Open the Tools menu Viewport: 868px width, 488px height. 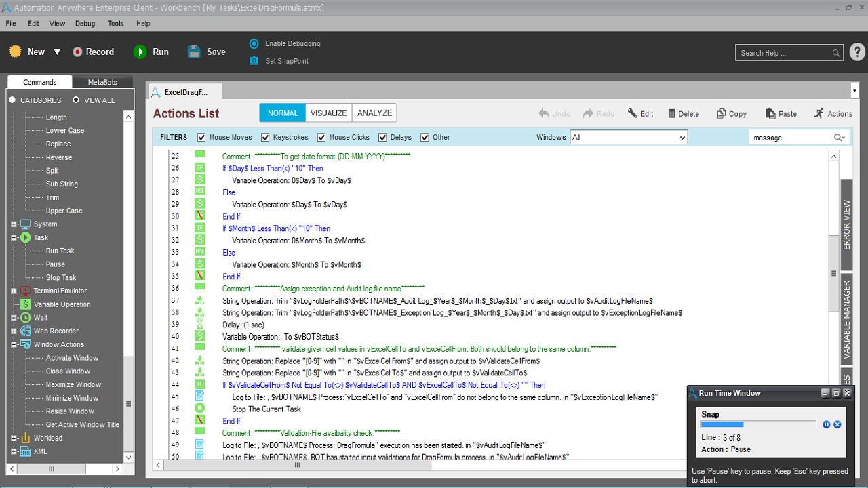click(x=115, y=23)
